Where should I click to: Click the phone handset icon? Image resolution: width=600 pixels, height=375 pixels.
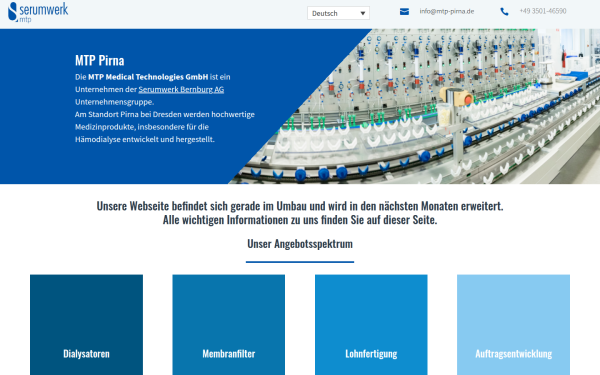504,12
